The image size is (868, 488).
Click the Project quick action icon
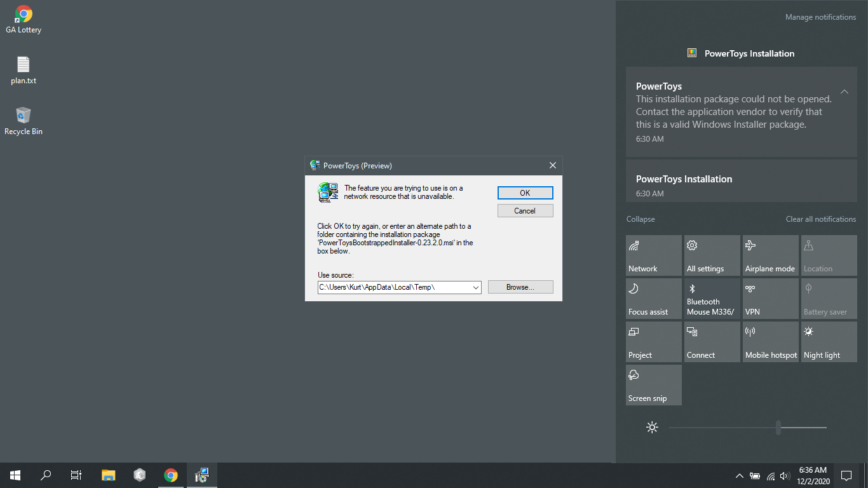[x=653, y=341]
